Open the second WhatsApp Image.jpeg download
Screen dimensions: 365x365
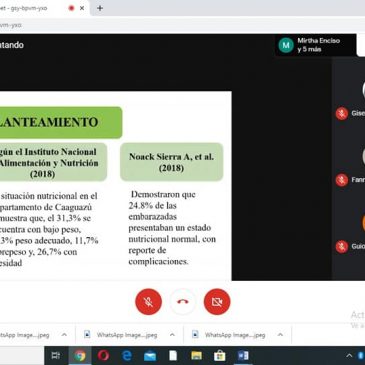coord(127,335)
